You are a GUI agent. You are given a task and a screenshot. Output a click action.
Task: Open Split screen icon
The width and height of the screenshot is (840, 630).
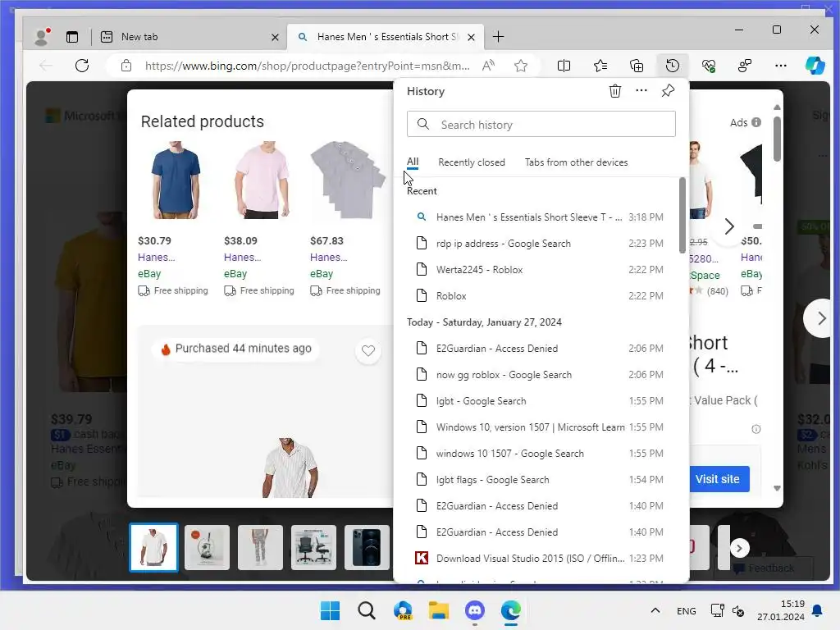pos(564,66)
